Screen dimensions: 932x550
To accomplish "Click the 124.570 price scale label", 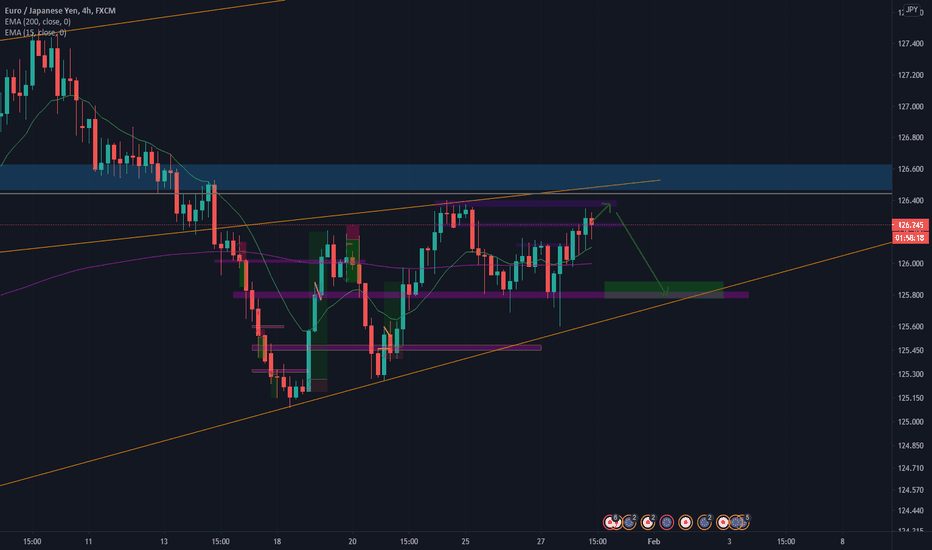I will [911, 490].
